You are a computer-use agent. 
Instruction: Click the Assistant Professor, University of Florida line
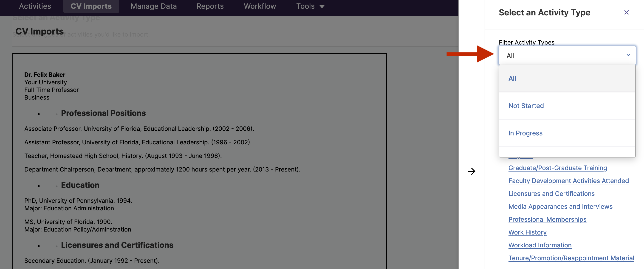(138, 142)
